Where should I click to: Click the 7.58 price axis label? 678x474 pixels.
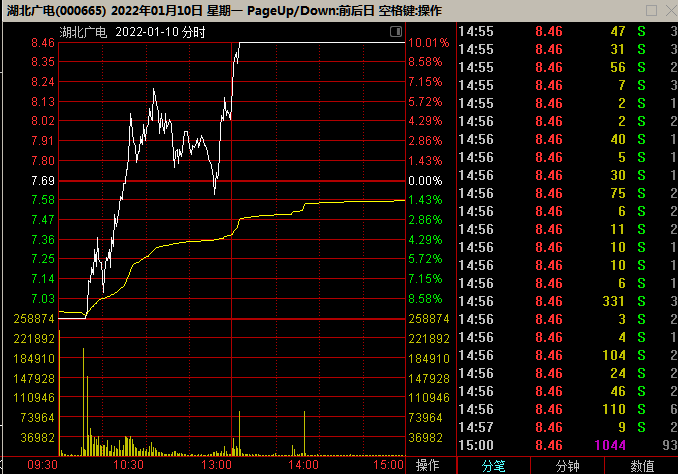(43, 200)
